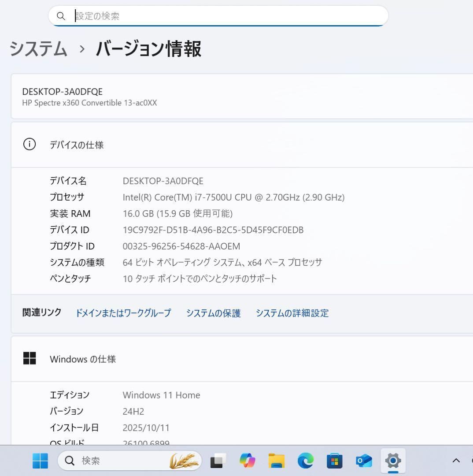This screenshot has width=473, height=476.
Task: Open ドメインまたはワークグループ link
Action: click(x=123, y=313)
